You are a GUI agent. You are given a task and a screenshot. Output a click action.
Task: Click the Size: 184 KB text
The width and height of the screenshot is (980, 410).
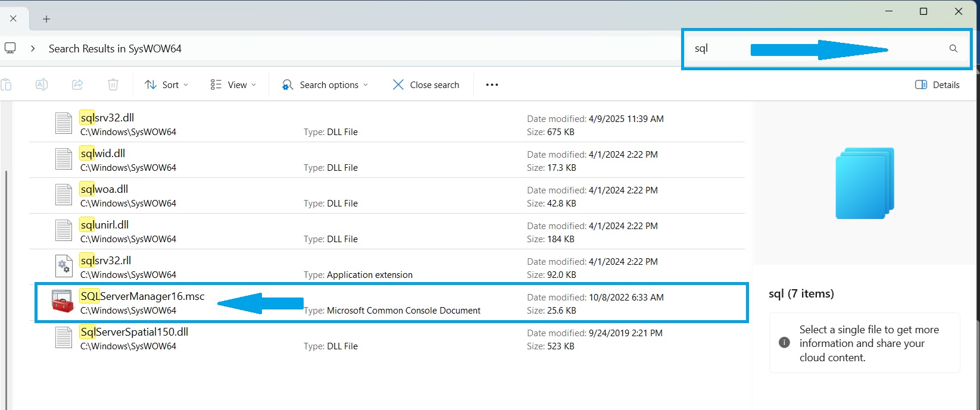(551, 239)
